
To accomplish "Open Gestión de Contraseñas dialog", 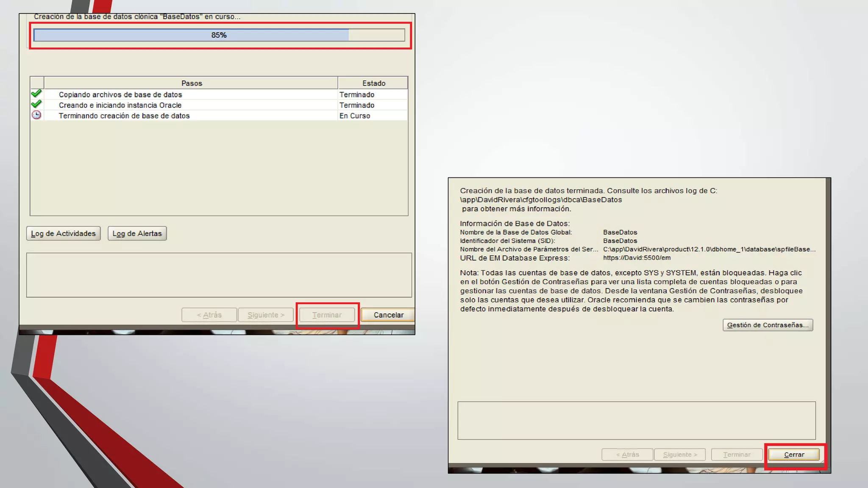I will (x=768, y=325).
